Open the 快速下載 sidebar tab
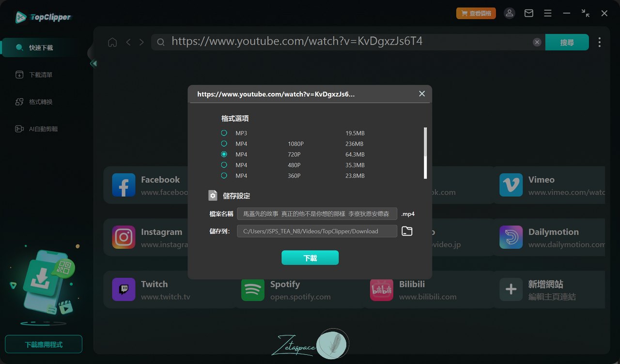 click(41, 48)
